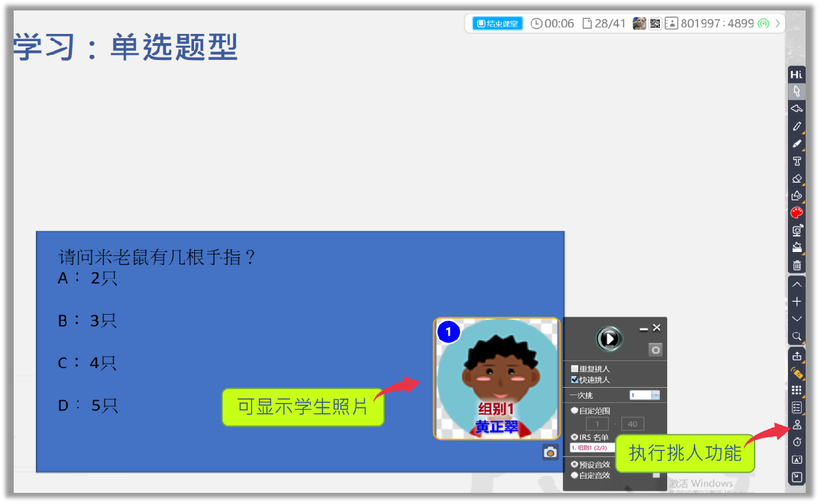Choose the eraser tool
Viewport: 820px width, 504px height.
coord(796,178)
